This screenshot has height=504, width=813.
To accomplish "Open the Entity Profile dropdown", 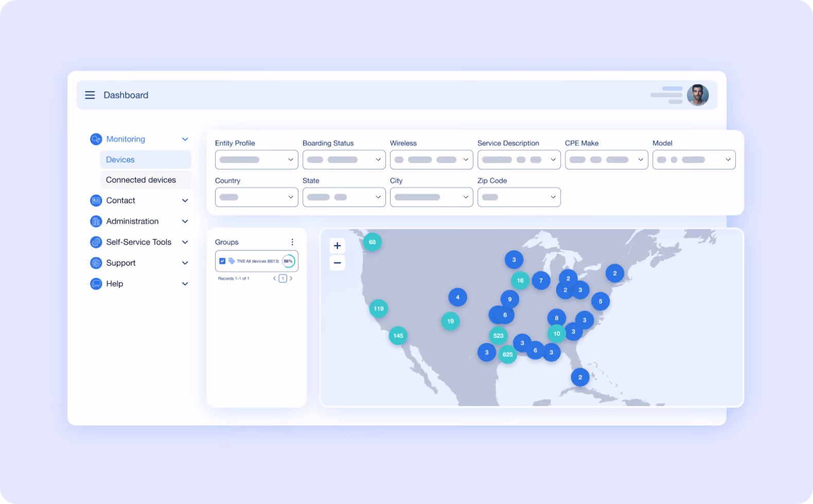I will (257, 160).
